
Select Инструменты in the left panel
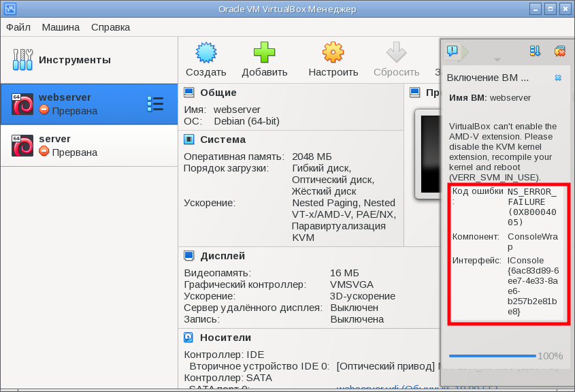tap(89, 60)
